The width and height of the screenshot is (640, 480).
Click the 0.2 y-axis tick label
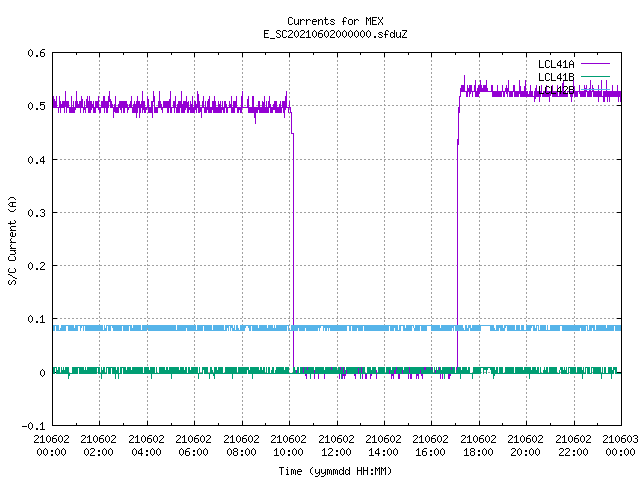[x=36, y=266]
